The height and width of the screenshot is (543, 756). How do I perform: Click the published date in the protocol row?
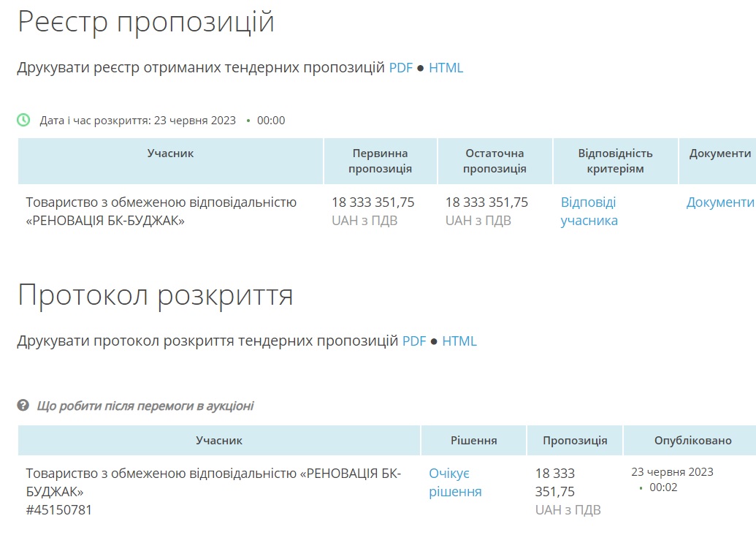672,472
